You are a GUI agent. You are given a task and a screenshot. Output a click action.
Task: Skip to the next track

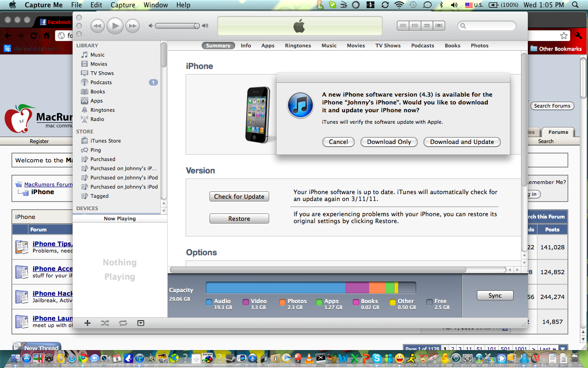click(x=132, y=26)
